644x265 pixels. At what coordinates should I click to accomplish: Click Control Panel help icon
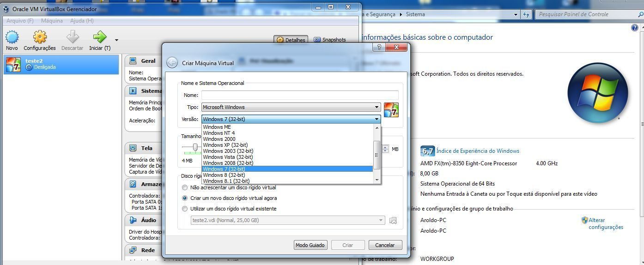coord(634,28)
